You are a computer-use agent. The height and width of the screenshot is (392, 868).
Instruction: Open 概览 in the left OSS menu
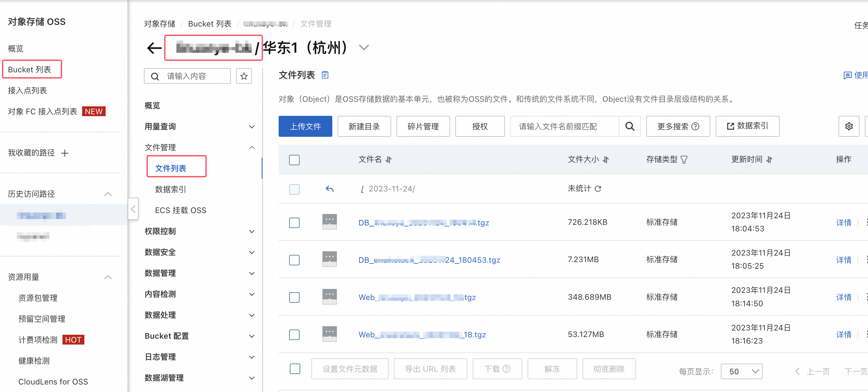pos(15,48)
